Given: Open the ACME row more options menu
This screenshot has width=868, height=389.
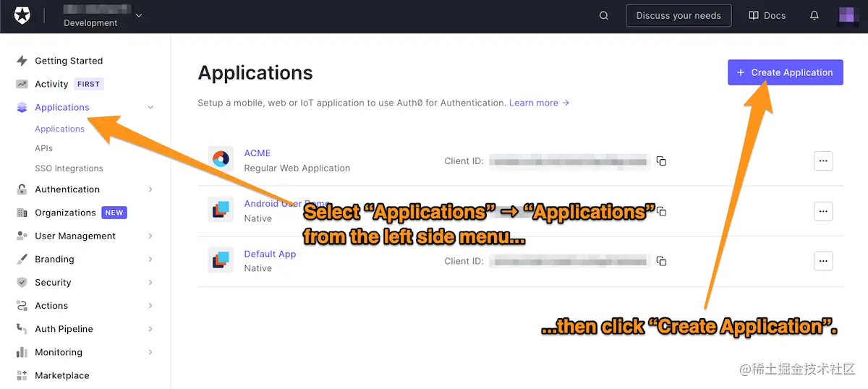Looking at the screenshot, I should tap(823, 161).
